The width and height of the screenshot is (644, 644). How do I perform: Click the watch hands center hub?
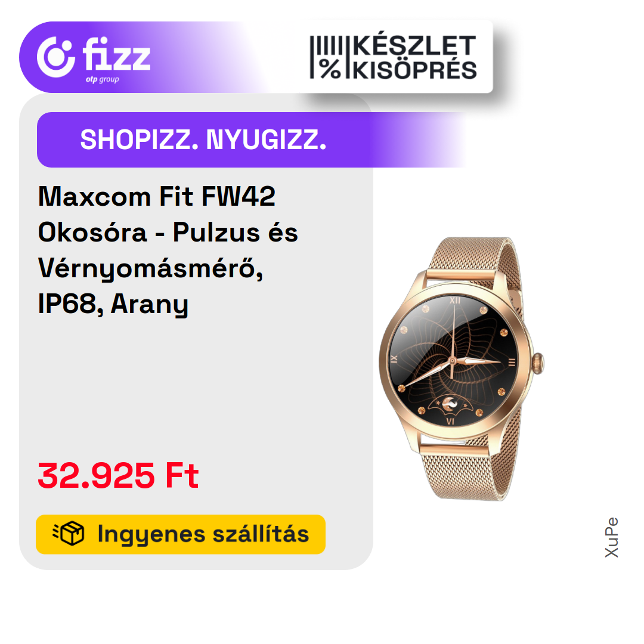click(x=452, y=361)
